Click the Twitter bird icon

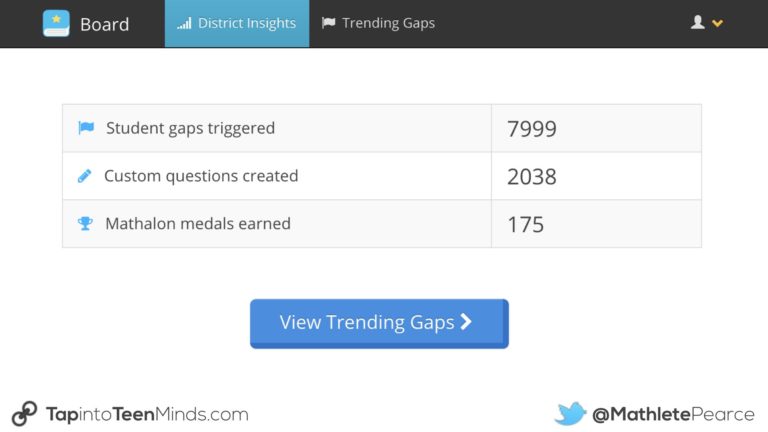(570, 413)
